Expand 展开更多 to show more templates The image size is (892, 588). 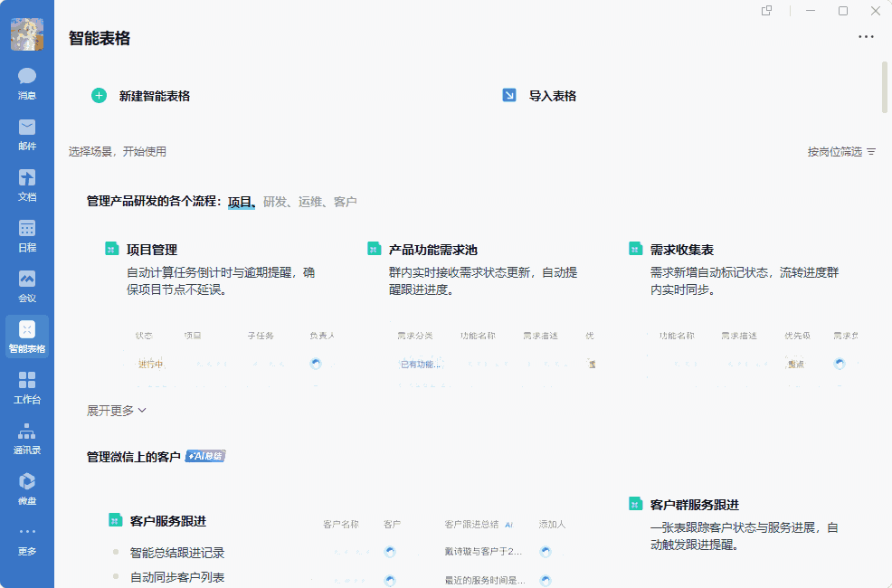pyautogui.click(x=115, y=410)
